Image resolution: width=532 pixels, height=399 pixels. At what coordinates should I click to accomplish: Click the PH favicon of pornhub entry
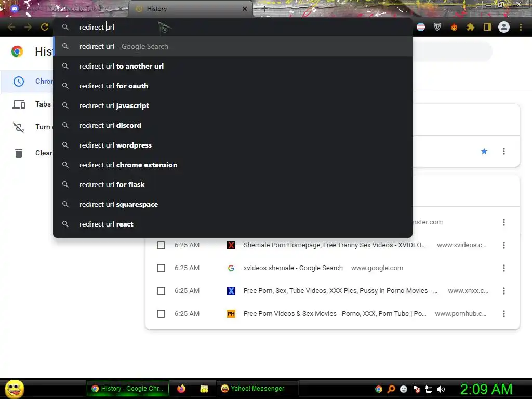(231, 314)
